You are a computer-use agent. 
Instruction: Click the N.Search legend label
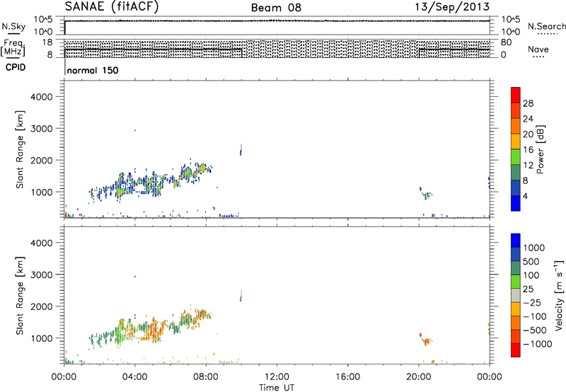coord(546,26)
